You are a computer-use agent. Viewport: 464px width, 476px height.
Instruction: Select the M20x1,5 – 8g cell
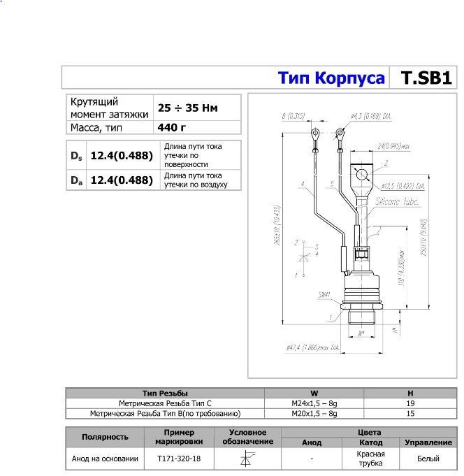(x=314, y=414)
